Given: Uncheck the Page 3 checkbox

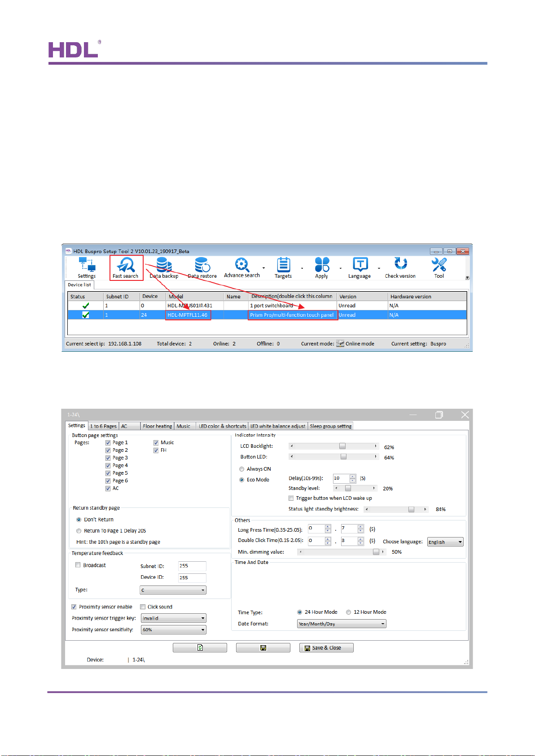Looking at the screenshot, I should pyautogui.click(x=108, y=458).
